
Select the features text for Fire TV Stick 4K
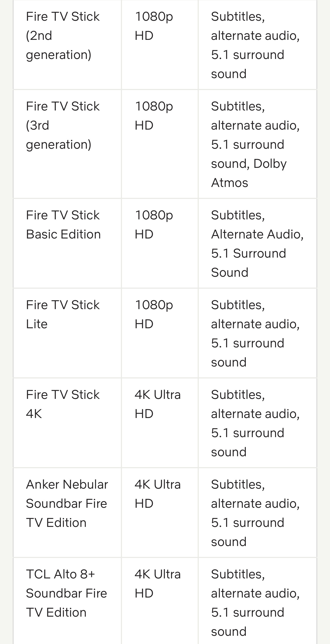(x=255, y=423)
